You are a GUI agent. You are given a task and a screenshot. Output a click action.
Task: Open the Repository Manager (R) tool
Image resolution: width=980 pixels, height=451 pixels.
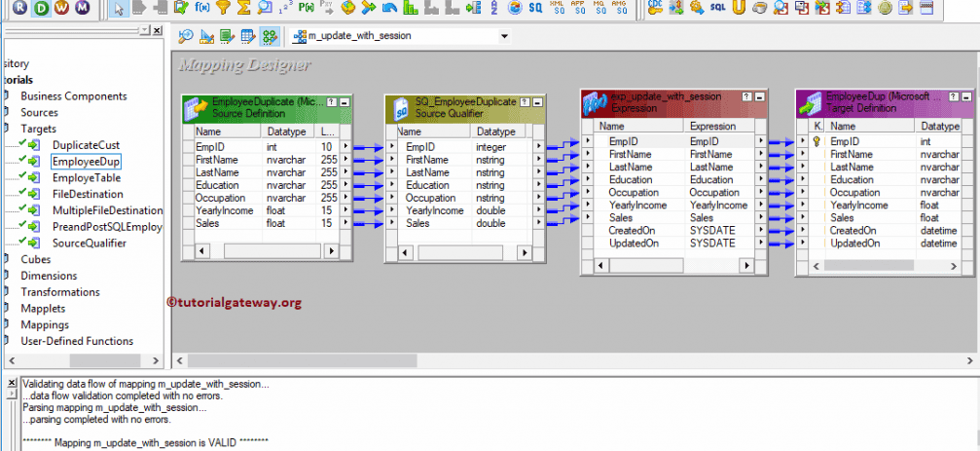20,8
